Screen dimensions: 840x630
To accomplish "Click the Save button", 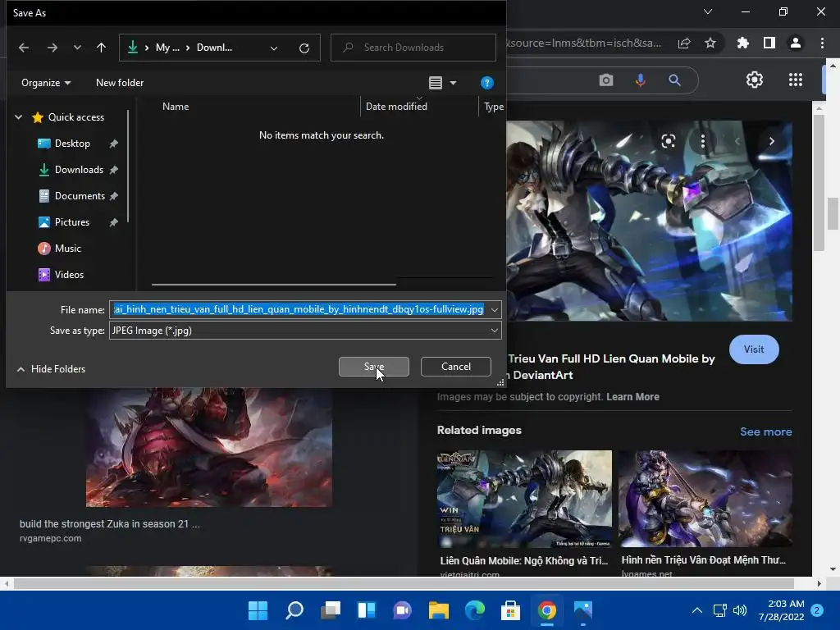I will coord(374,367).
